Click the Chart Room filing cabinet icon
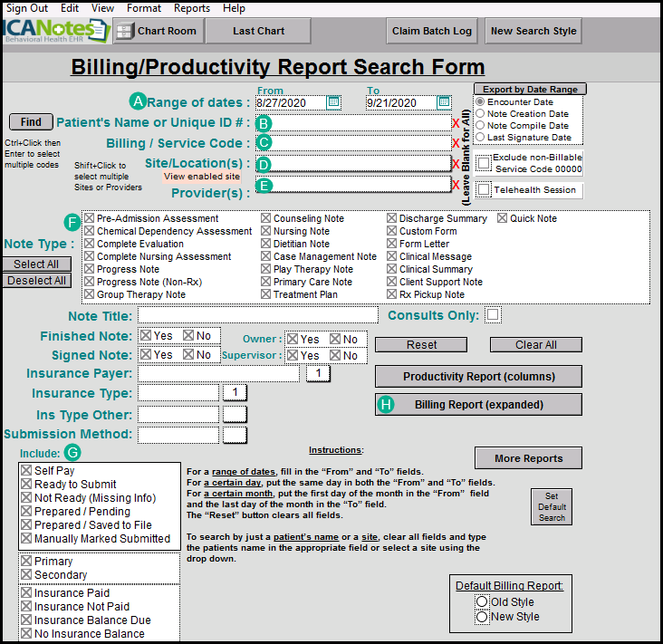This screenshot has width=663, height=644. 123,31
